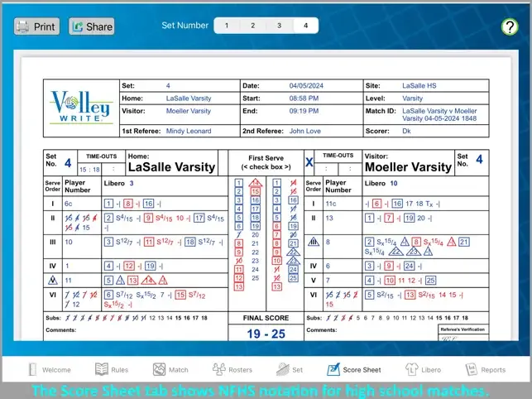Click the printer icon in Print button
Image resolution: width=532 pixels, height=399 pixels.
22,26
